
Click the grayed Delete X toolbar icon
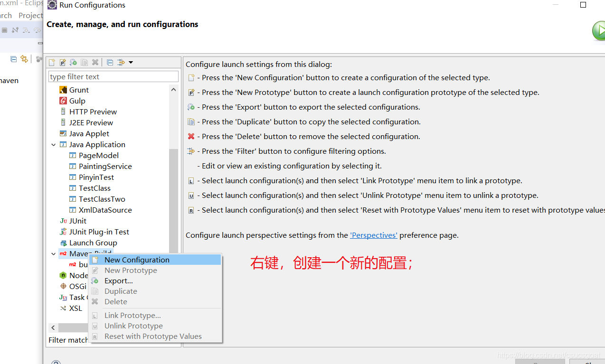pyautogui.click(x=95, y=63)
